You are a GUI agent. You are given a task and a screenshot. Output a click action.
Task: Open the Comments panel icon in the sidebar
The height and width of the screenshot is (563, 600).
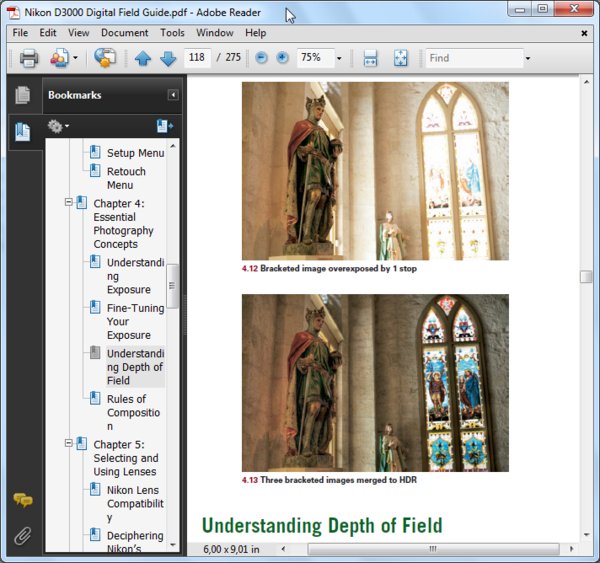(x=22, y=501)
